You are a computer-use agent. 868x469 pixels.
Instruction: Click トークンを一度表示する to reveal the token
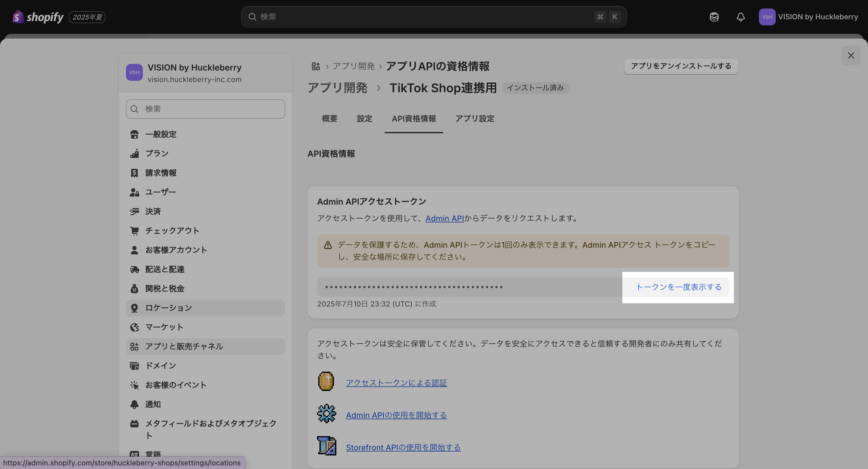click(678, 287)
